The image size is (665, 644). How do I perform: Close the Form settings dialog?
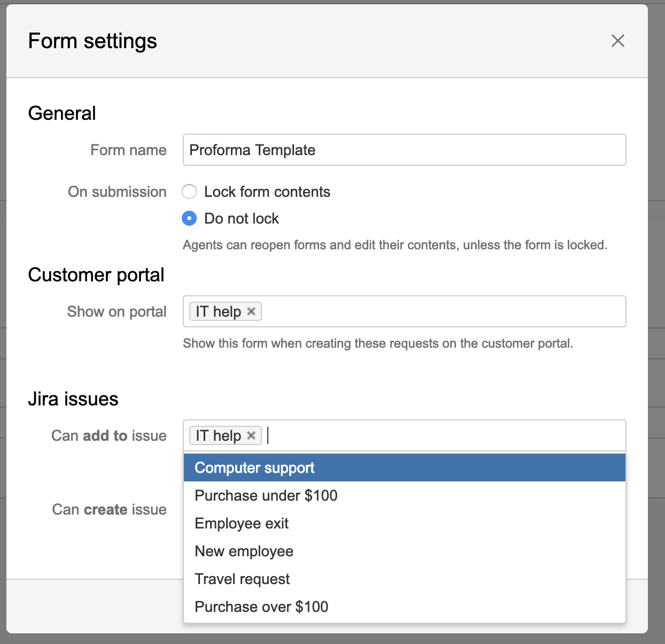point(617,41)
